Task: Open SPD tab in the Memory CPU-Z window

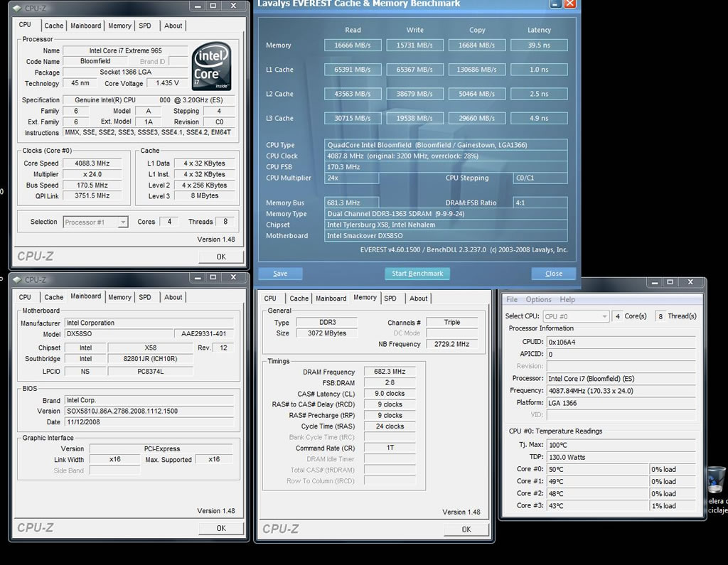Action: [390, 298]
